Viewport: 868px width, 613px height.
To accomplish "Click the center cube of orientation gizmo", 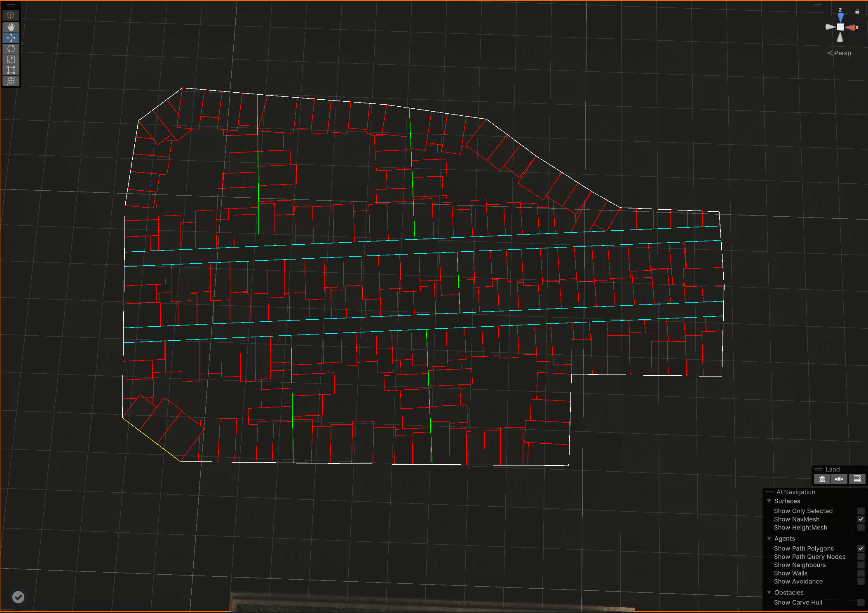I will (840, 27).
